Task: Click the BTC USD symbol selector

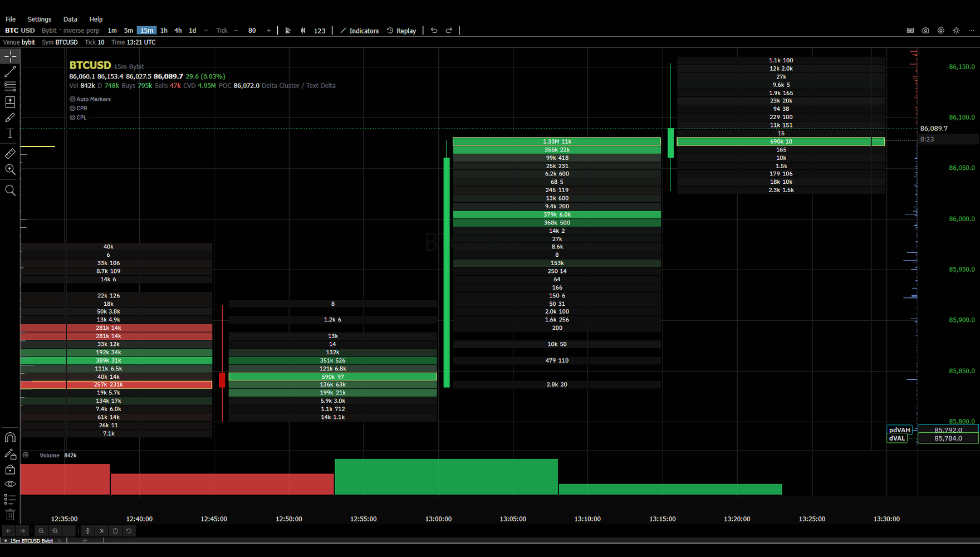Action: (20, 31)
